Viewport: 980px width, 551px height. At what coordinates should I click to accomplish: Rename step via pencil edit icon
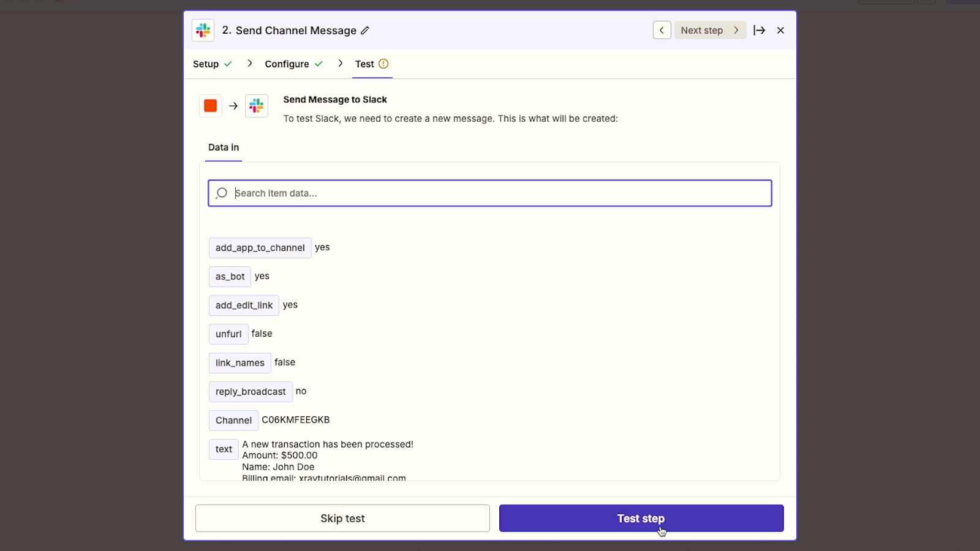(x=365, y=31)
